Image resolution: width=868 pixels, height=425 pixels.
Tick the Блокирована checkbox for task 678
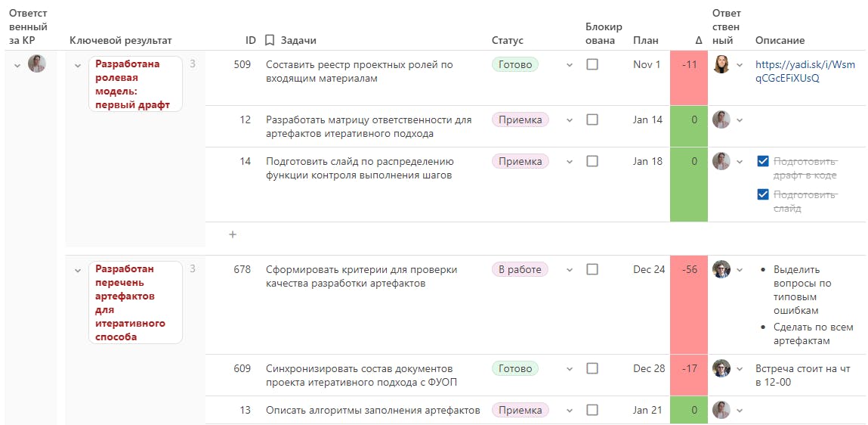[x=592, y=269]
